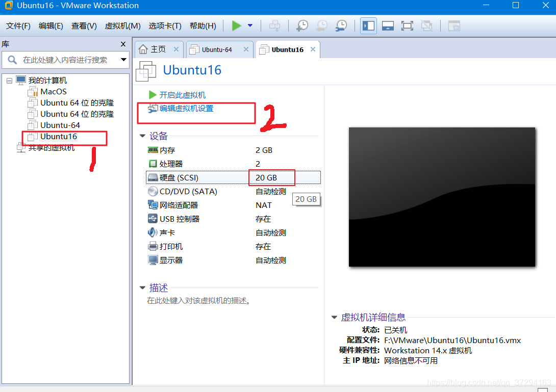556x392 pixels.
Task: Collapse the 设备 section
Action: pyautogui.click(x=142, y=136)
